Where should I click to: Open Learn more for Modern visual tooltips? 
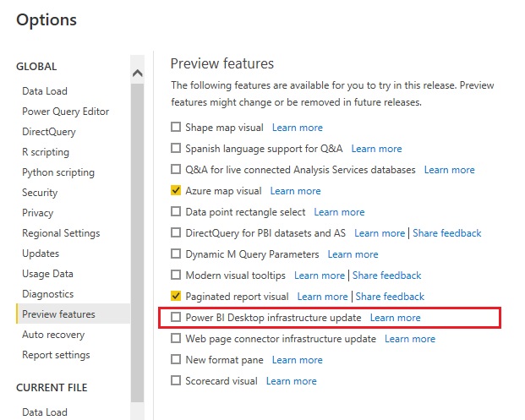click(x=320, y=275)
